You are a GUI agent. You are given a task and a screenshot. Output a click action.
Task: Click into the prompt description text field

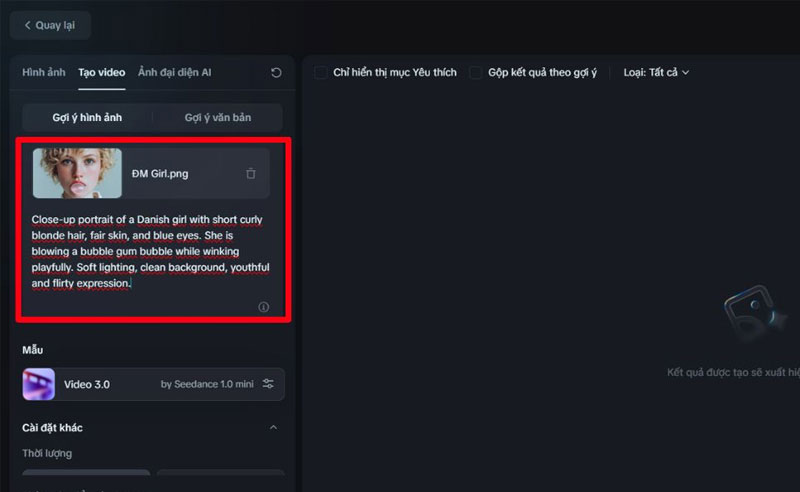pyautogui.click(x=150, y=251)
